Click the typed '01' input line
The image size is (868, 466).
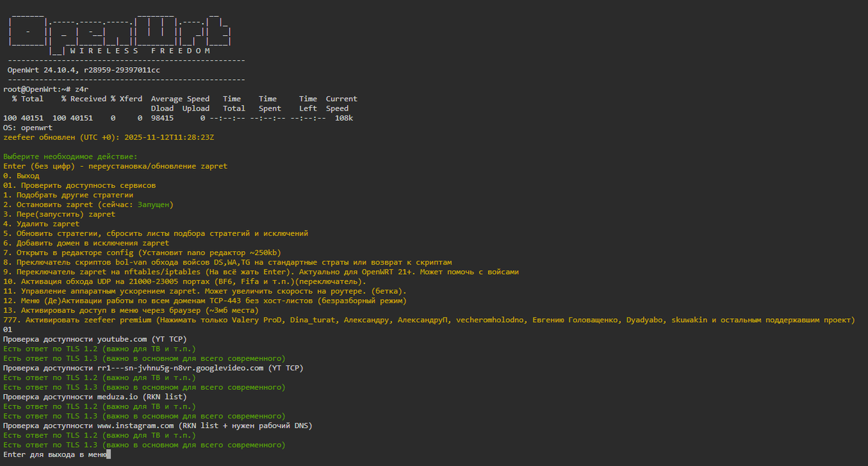[7, 330]
